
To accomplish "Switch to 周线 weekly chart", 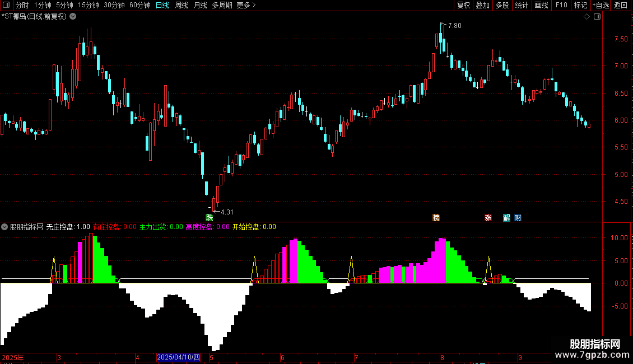I will click(181, 5).
